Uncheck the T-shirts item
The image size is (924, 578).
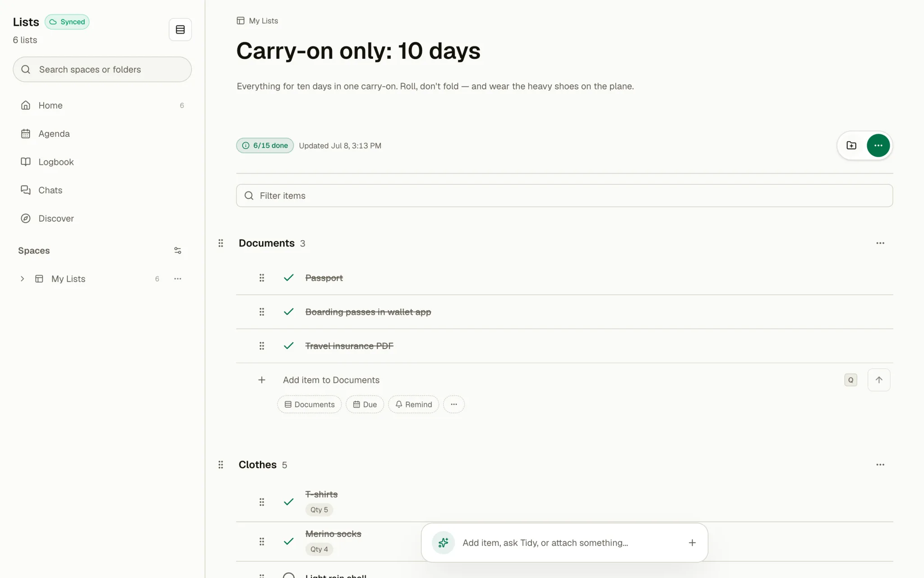pos(289,502)
